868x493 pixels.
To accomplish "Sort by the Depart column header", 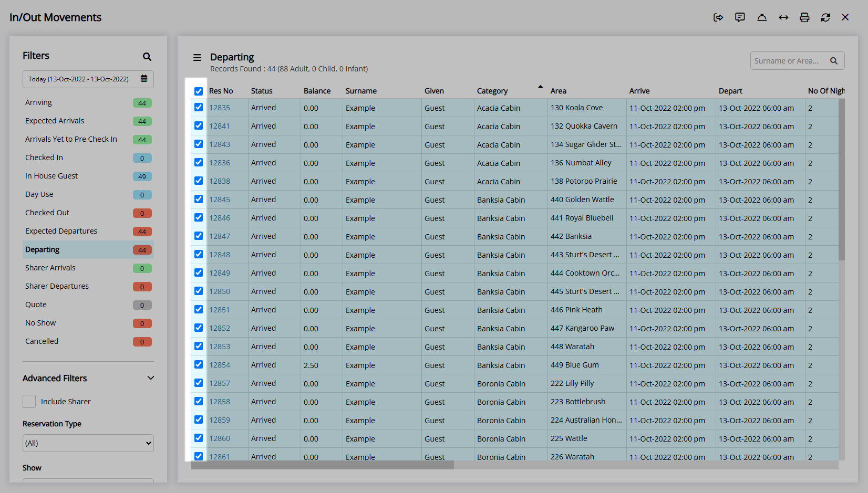I will point(730,91).
